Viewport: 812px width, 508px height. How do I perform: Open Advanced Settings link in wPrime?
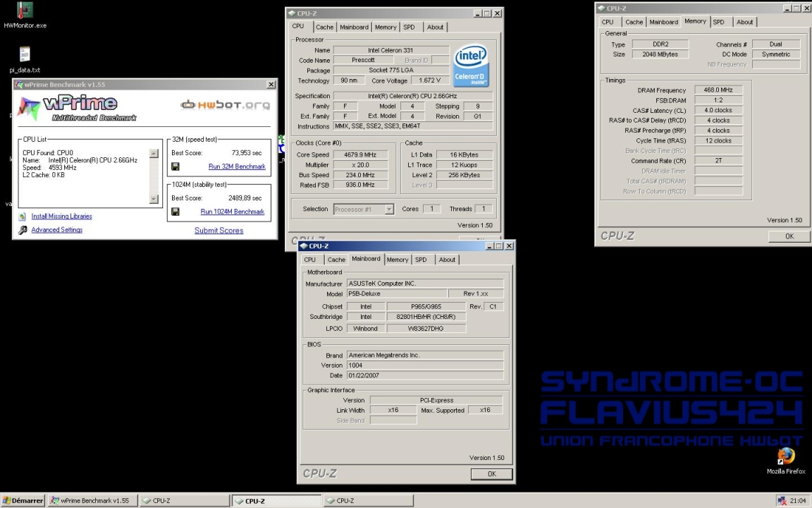57,229
